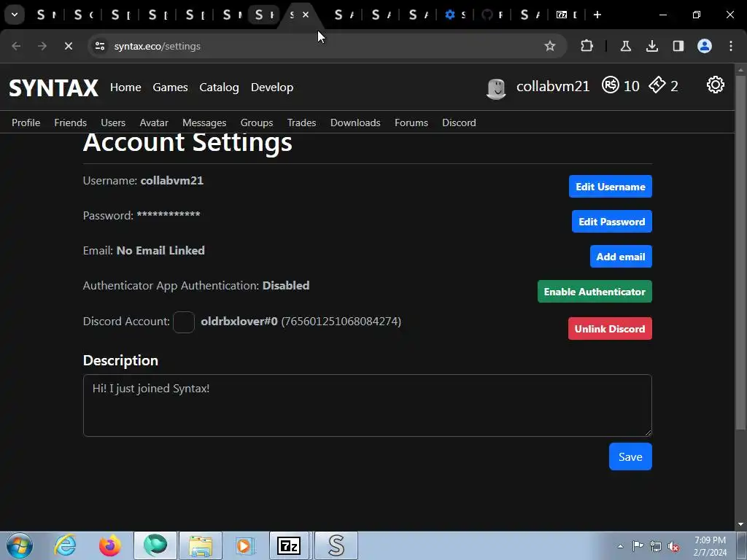This screenshot has height=560, width=747.
Task: Open the Forums link
Action: pyautogui.click(x=411, y=122)
